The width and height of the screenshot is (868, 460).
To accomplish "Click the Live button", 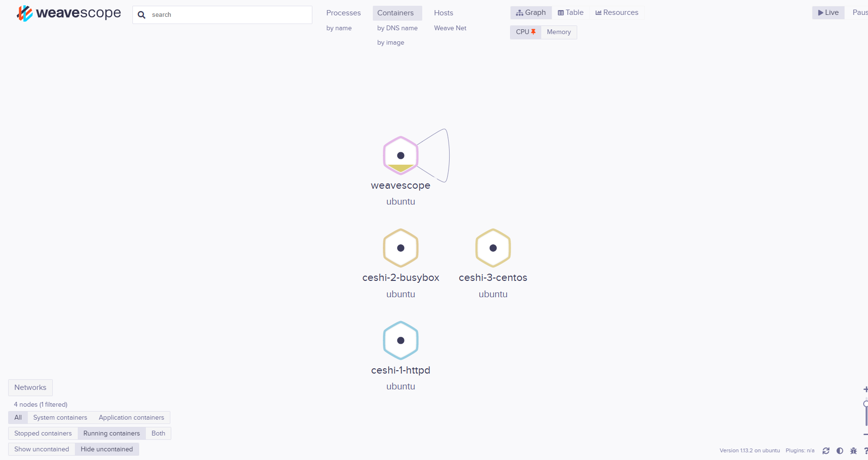I will coord(828,12).
